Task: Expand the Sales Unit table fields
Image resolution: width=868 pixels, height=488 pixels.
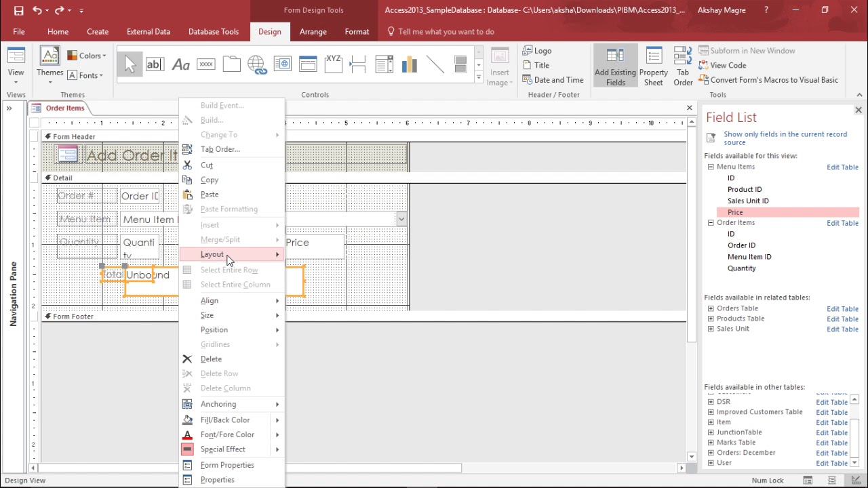Action: pyautogui.click(x=711, y=329)
